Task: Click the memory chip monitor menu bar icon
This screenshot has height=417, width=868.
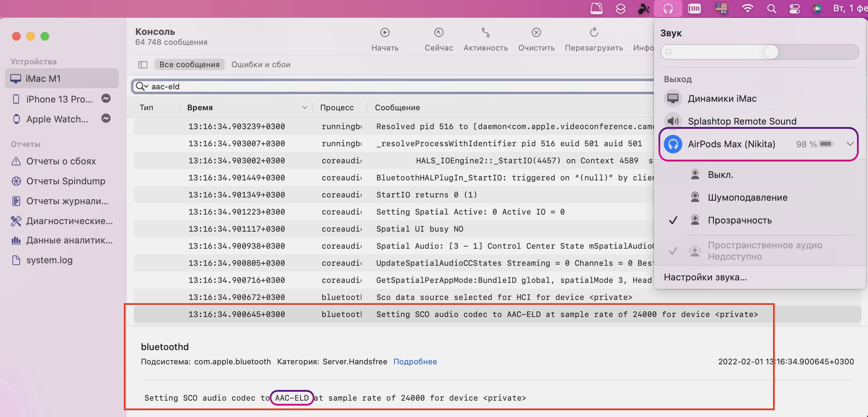Action: (694, 9)
